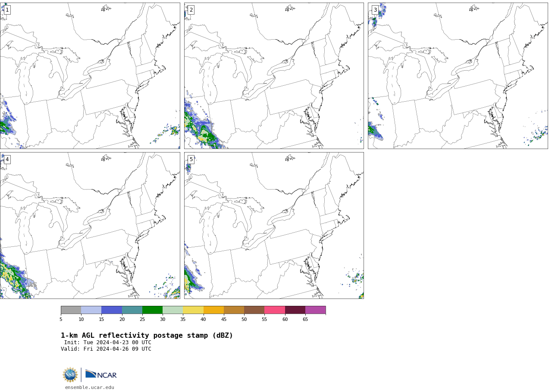Click colorbar tick label 65
Screen dimensions: 552x392
305,319
